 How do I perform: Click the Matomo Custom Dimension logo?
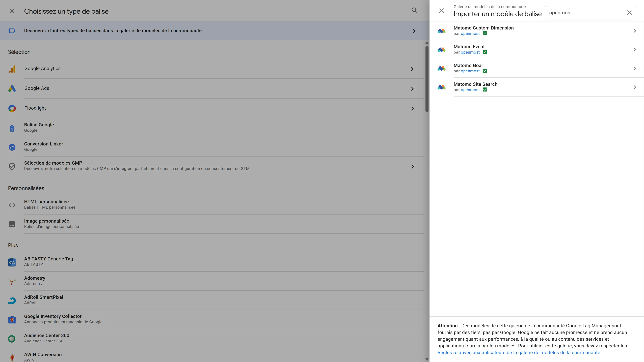(x=442, y=31)
